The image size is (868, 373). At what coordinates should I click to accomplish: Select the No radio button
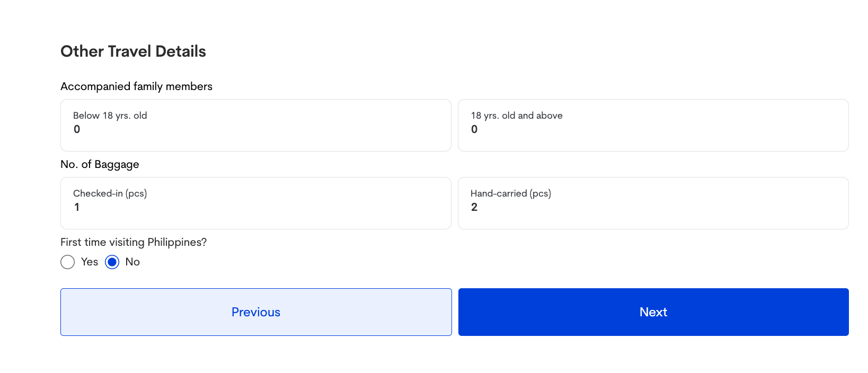(112, 262)
